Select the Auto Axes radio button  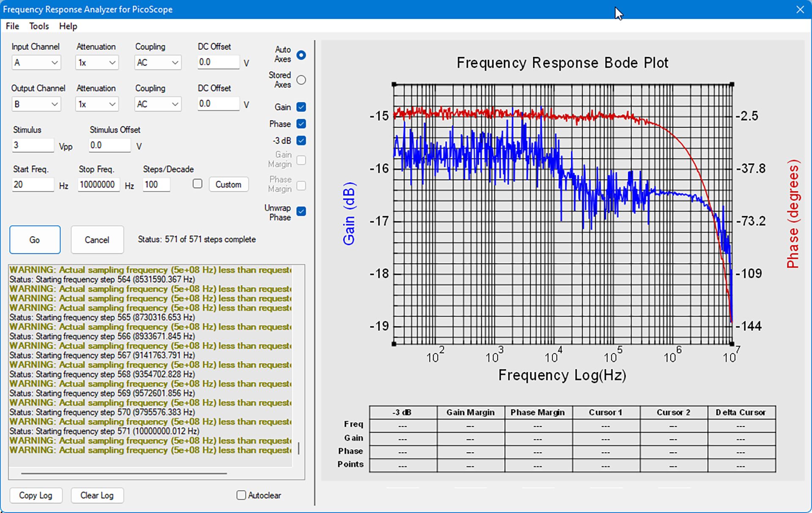coord(301,55)
